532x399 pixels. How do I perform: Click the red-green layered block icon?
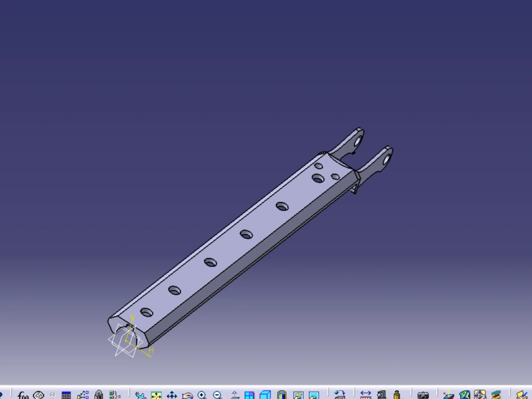[x=496, y=395]
